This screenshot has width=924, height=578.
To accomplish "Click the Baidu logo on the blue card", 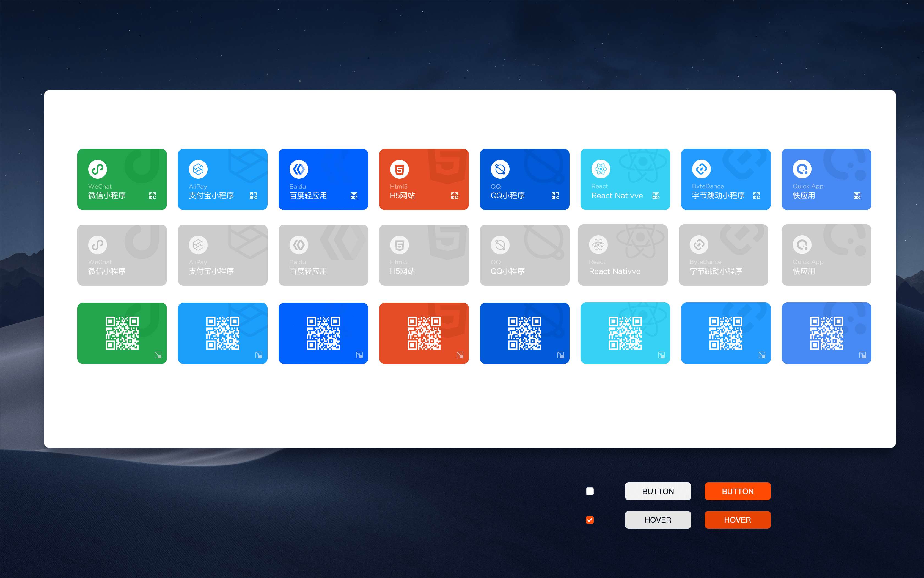I will point(299,169).
